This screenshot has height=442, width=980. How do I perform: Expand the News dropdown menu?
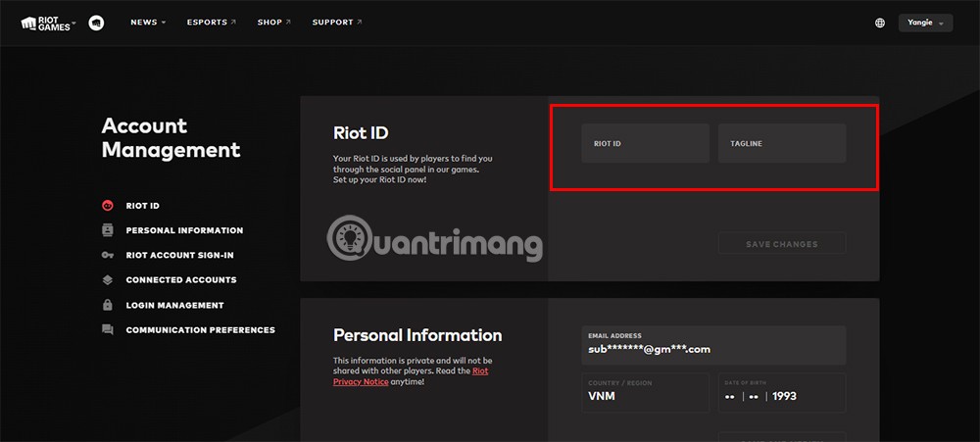(x=148, y=23)
